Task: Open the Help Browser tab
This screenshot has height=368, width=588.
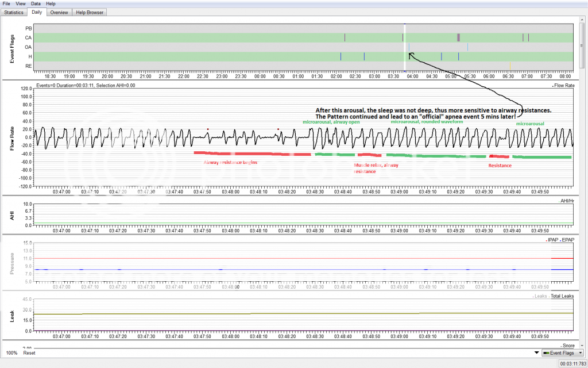Action: point(89,12)
